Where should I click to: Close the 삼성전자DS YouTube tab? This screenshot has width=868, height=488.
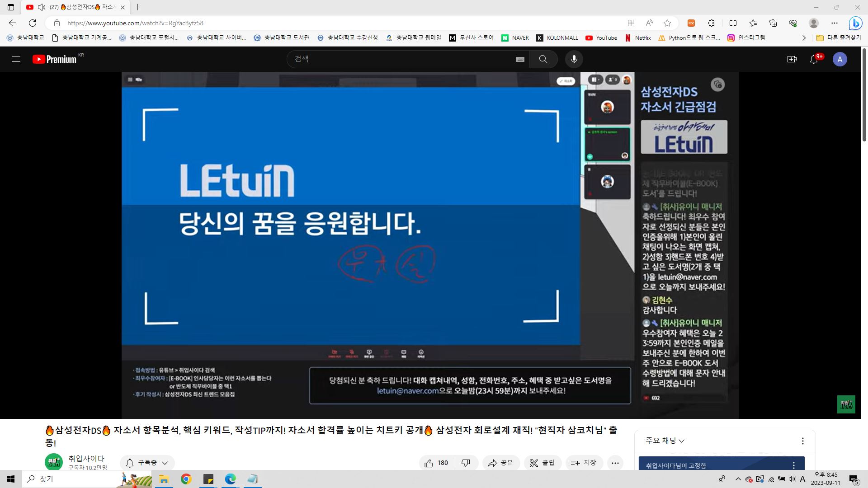123,7
